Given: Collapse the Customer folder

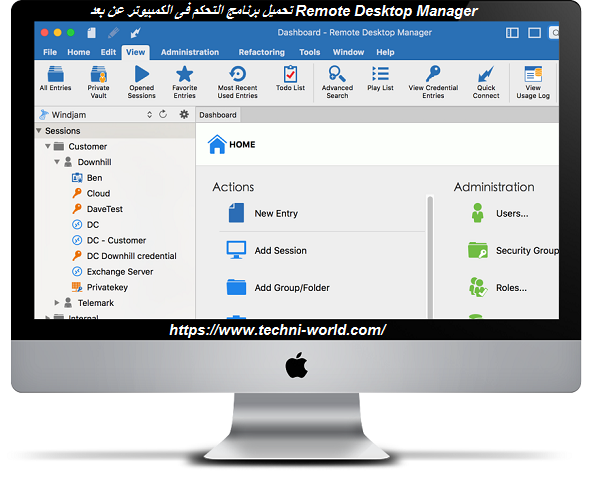Looking at the screenshot, I should [x=48, y=146].
